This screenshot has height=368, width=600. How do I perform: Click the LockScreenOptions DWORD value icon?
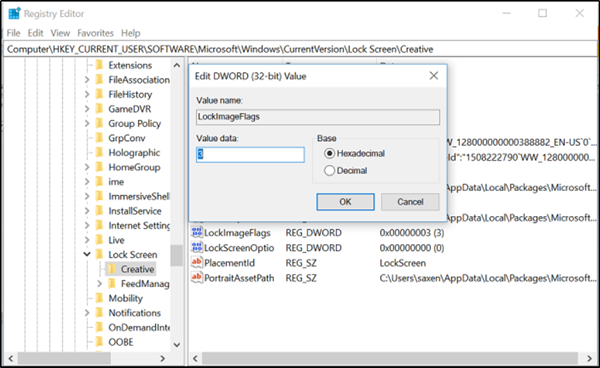(197, 248)
